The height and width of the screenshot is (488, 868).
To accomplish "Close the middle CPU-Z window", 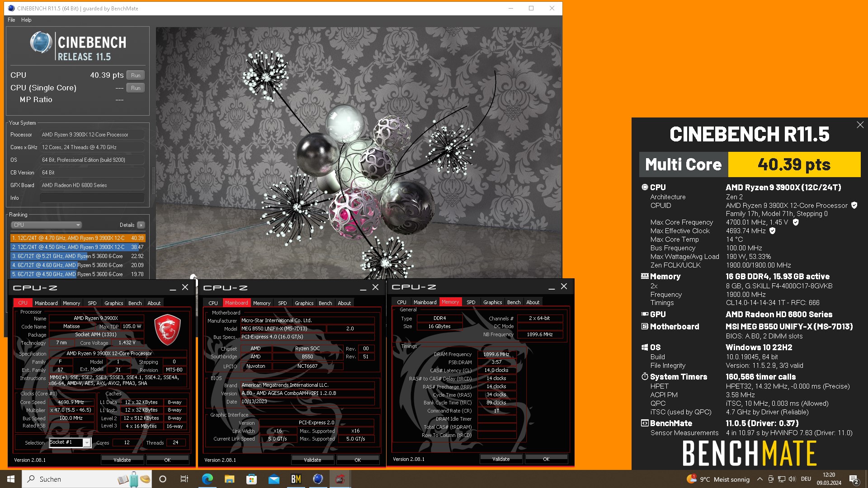I will (x=375, y=287).
